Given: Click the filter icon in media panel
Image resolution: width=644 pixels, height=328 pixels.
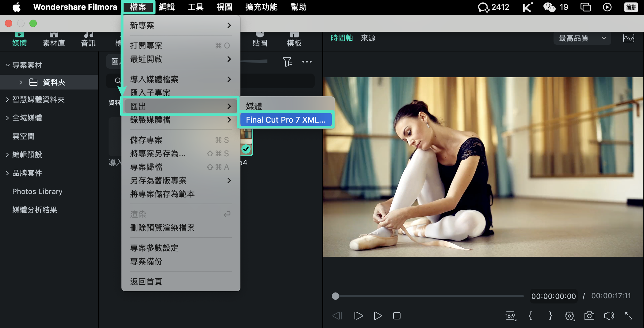Looking at the screenshot, I should [x=287, y=62].
